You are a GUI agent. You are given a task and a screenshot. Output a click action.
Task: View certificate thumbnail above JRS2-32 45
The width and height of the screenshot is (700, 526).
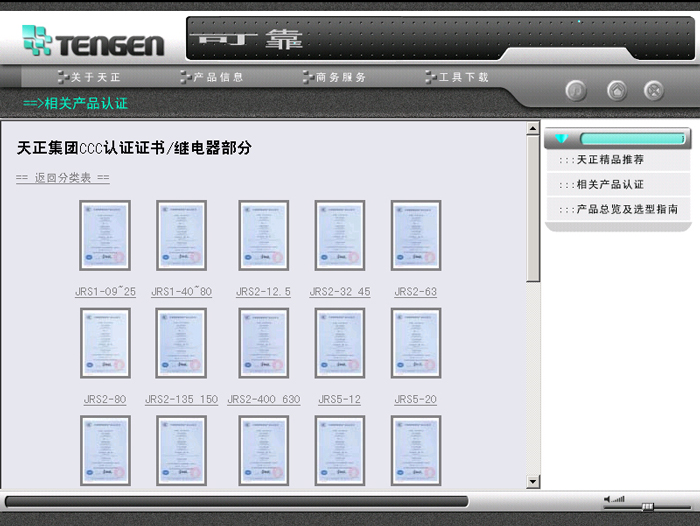coord(340,235)
